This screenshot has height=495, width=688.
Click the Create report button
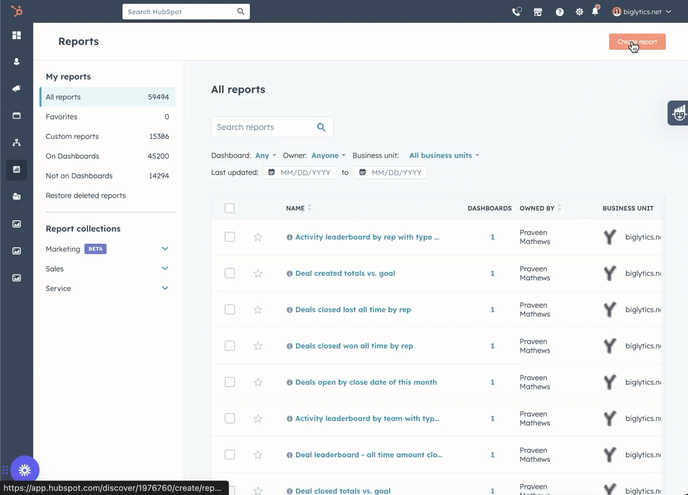pyautogui.click(x=637, y=42)
